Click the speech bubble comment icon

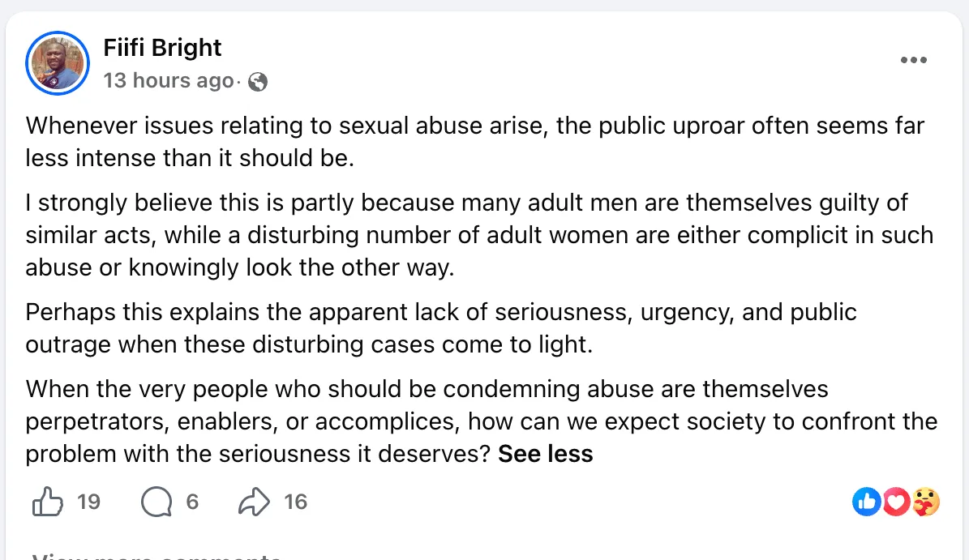156,502
